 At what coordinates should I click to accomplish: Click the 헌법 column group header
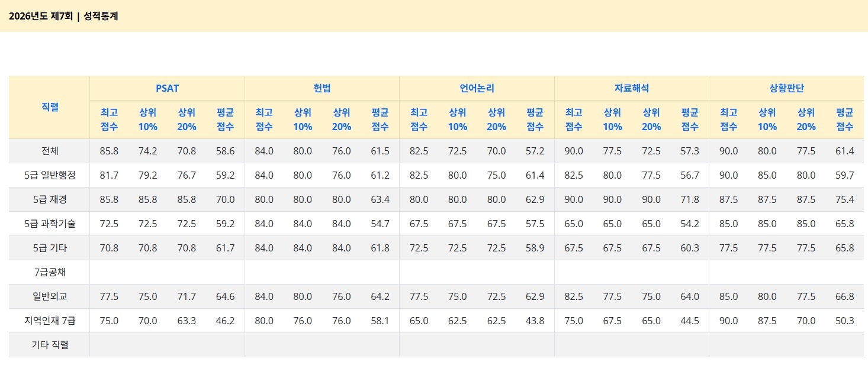322,88
